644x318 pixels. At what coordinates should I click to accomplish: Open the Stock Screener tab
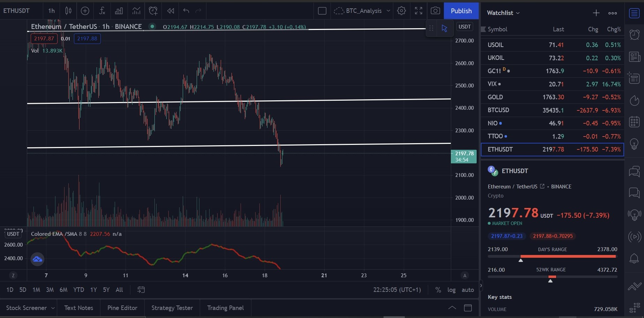pos(26,308)
